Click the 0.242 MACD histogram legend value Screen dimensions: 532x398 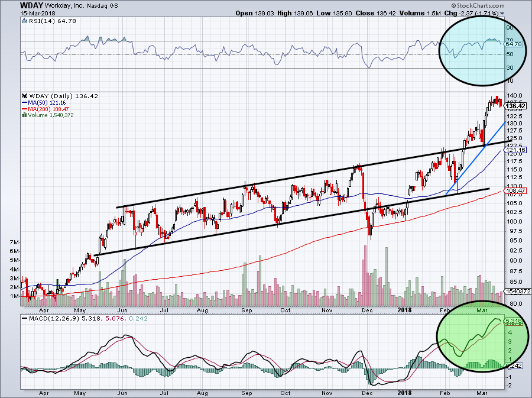tap(138, 319)
